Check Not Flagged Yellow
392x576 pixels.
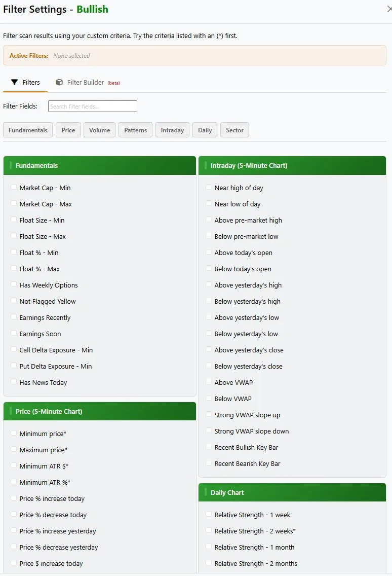point(14,301)
